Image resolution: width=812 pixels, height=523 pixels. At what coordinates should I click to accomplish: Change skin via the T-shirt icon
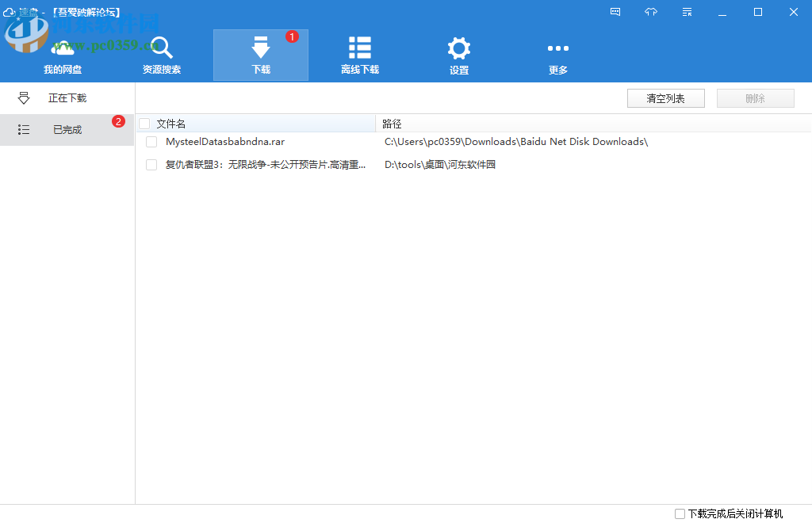[x=651, y=12]
